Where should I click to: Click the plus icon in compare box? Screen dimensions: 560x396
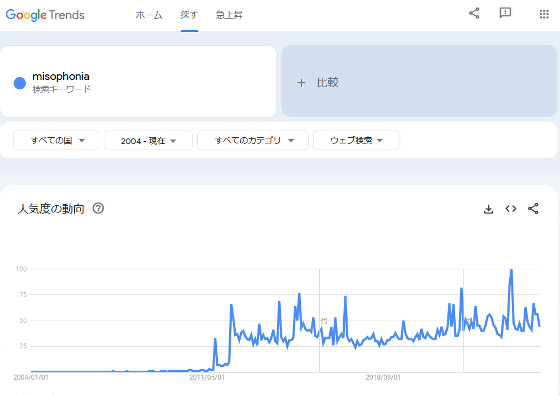pyautogui.click(x=301, y=83)
